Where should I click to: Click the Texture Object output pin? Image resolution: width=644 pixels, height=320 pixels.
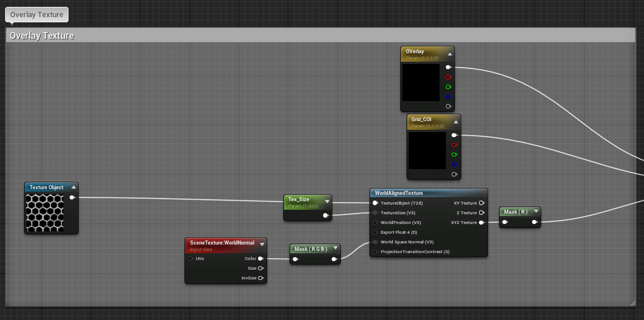click(72, 198)
